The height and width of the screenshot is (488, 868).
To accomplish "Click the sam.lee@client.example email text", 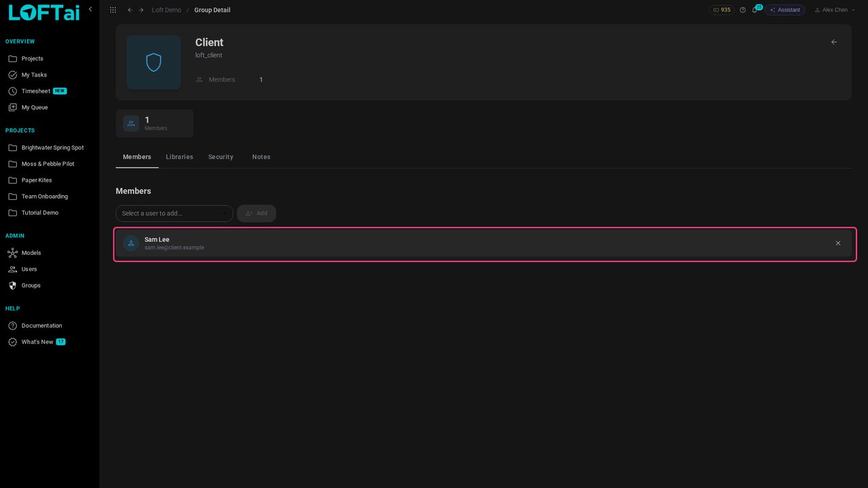I will click(x=174, y=248).
